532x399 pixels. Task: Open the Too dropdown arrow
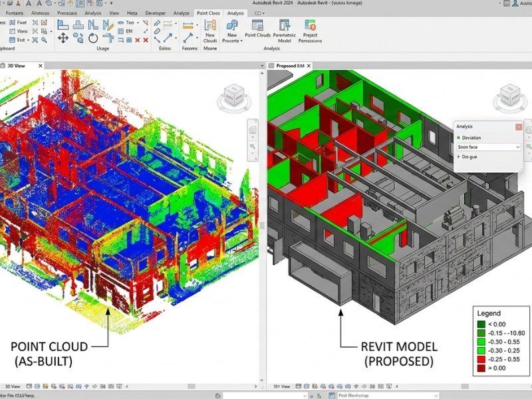click(x=138, y=23)
